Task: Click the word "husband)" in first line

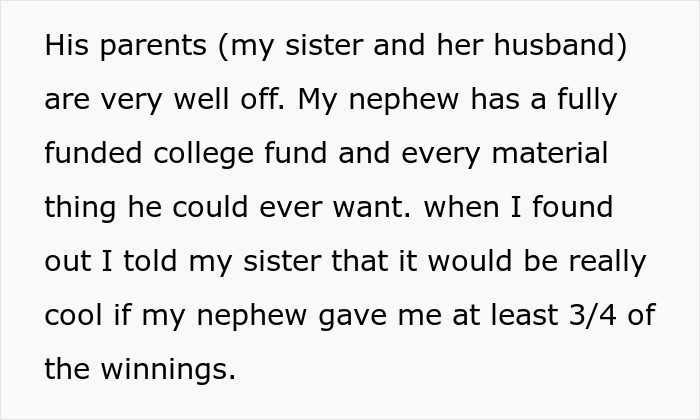Action: [x=560, y=46]
